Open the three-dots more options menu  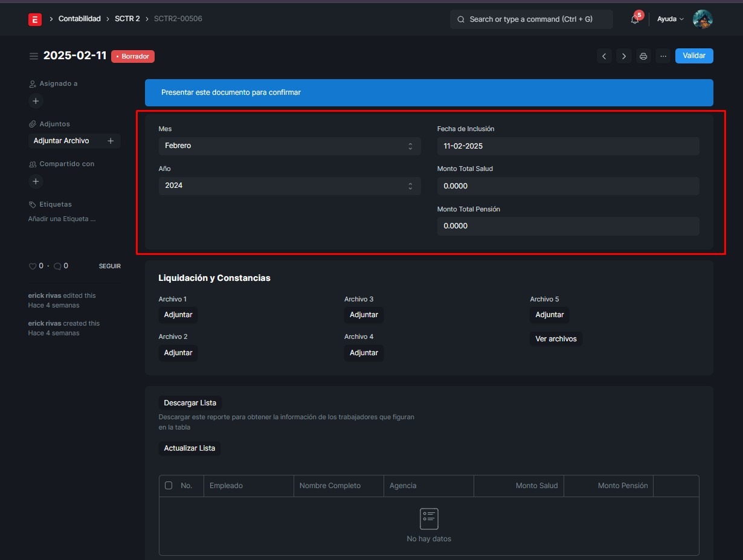coord(663,56)
